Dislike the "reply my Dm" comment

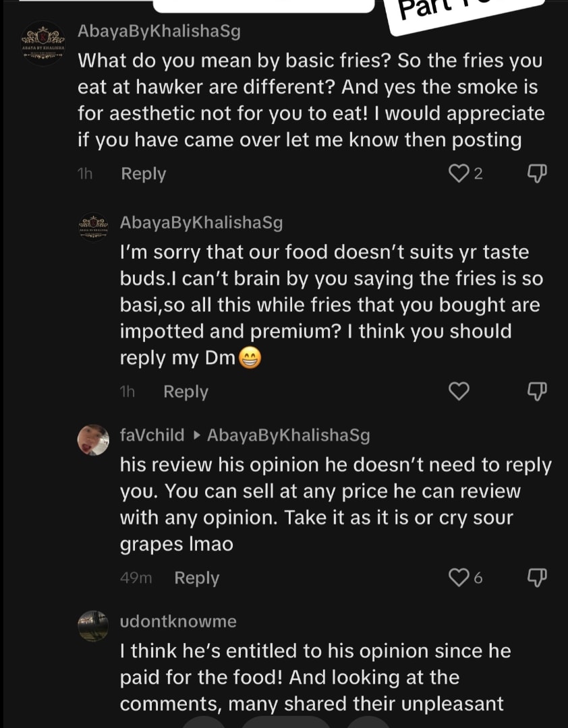coord(536,391)
